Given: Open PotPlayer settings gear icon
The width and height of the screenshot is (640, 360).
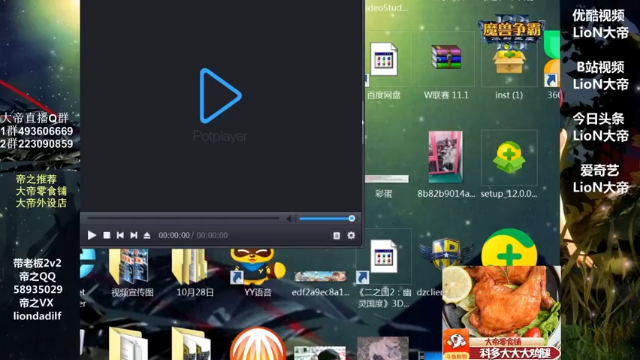Looking at the screenshot, I should [351, 236].
